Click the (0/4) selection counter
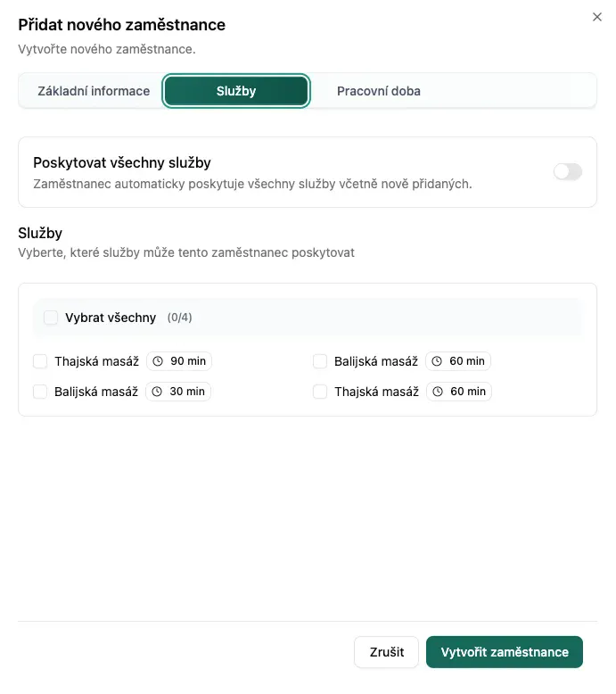Image resolution: width=616 pixels, height=694 pixels. (180, 318)
